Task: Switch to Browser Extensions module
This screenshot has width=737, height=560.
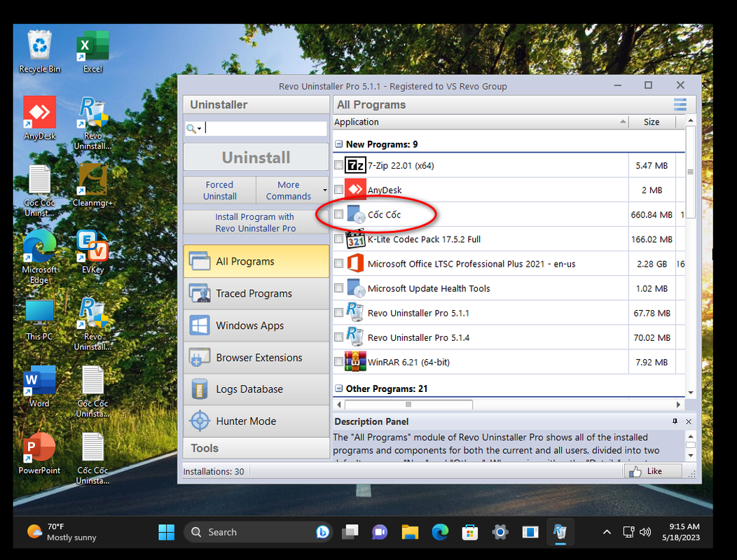Action: pos(256,357)
